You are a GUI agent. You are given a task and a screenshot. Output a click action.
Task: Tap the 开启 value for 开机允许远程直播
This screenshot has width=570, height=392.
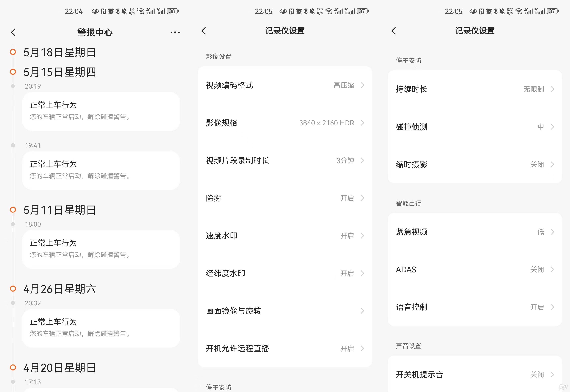pos(347,348)
